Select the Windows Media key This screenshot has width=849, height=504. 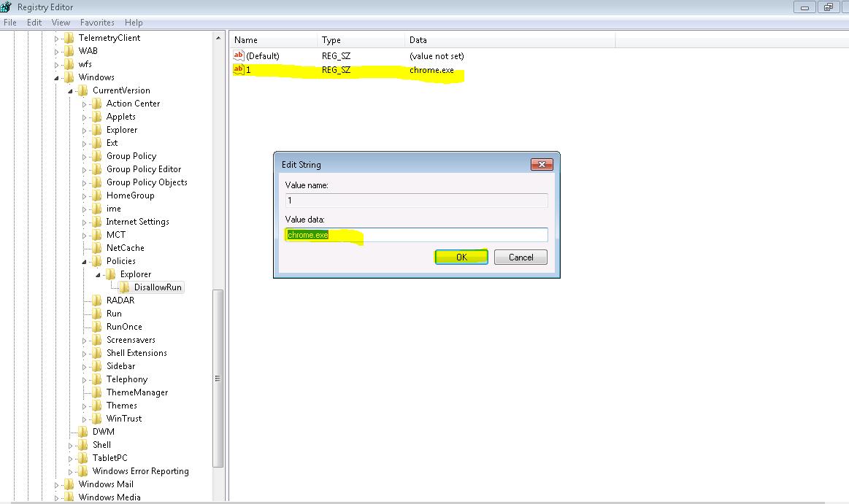pos(110,497)
